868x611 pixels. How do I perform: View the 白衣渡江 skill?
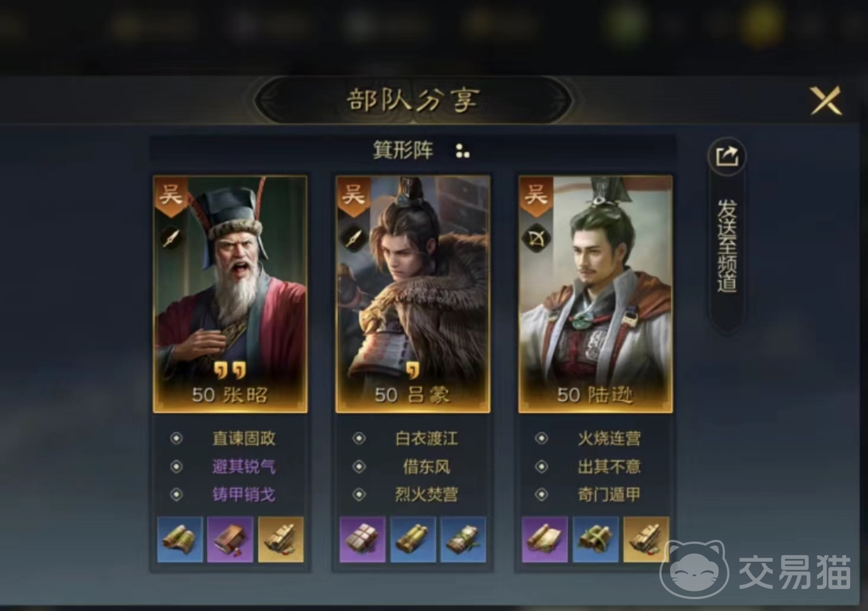426,438
